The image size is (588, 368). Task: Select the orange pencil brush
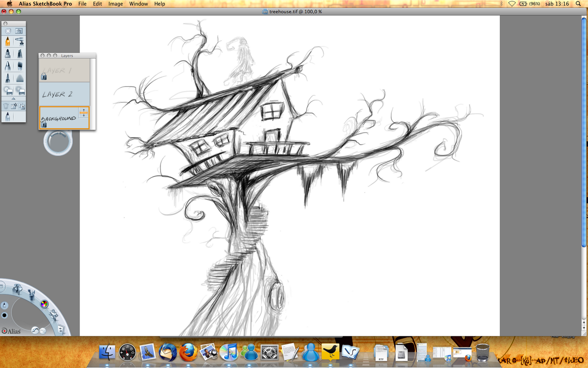pyautogui.click(x=8, y=42)
